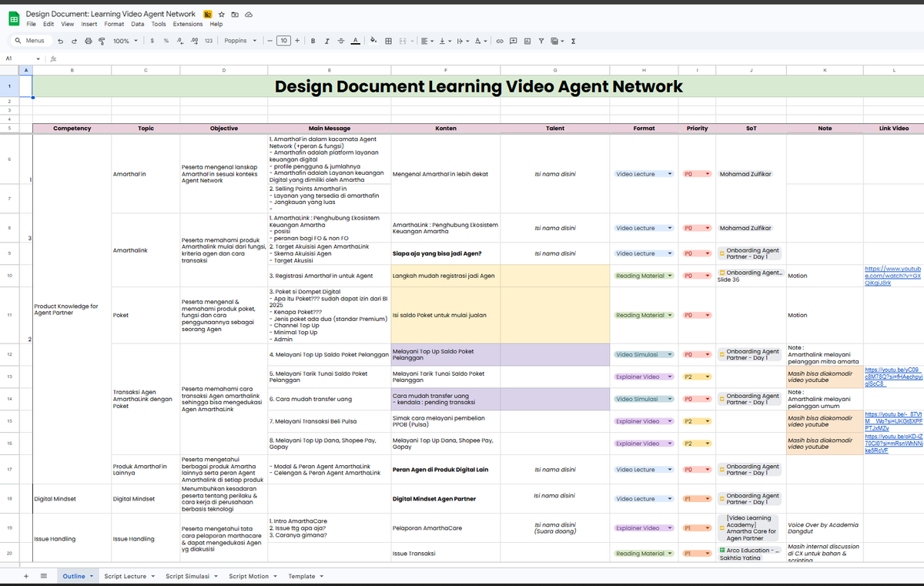Open the Insert menu
This screenshot has height=586, width=924.
(89, 24)
